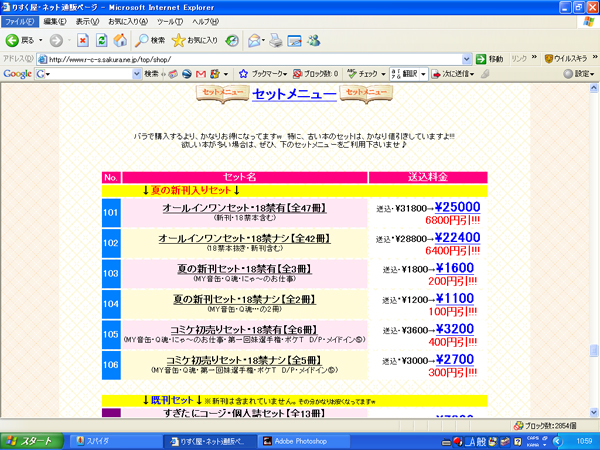Click the セットメニュー heading link
Viewport: 600px width, 450px height.
[294, 94]
